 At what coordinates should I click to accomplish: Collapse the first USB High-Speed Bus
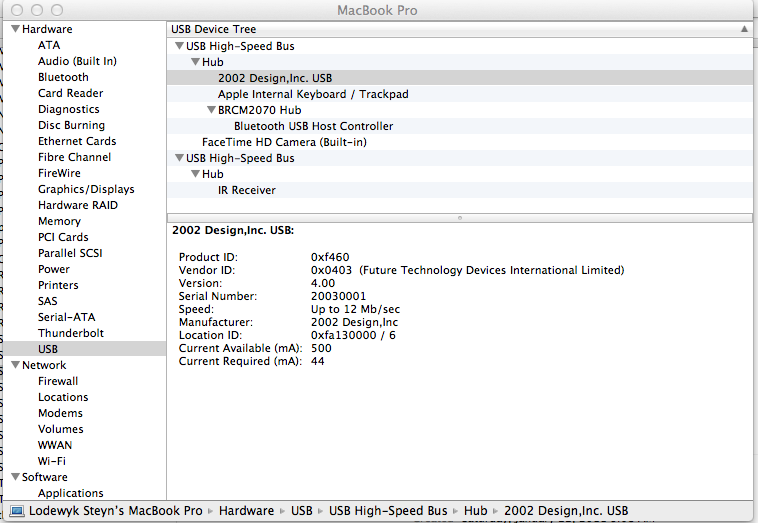coord(179,46)
